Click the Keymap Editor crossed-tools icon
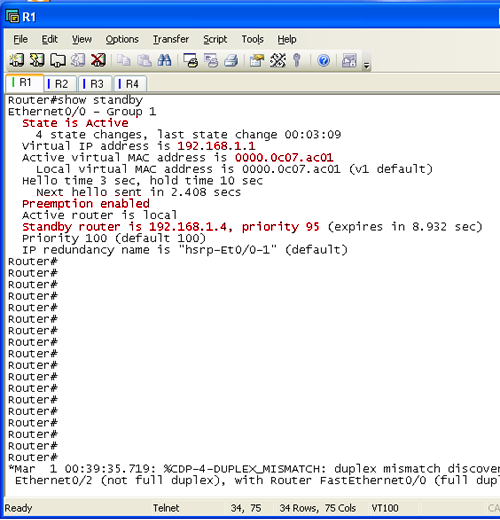500x520 pixels. [278, 60]
